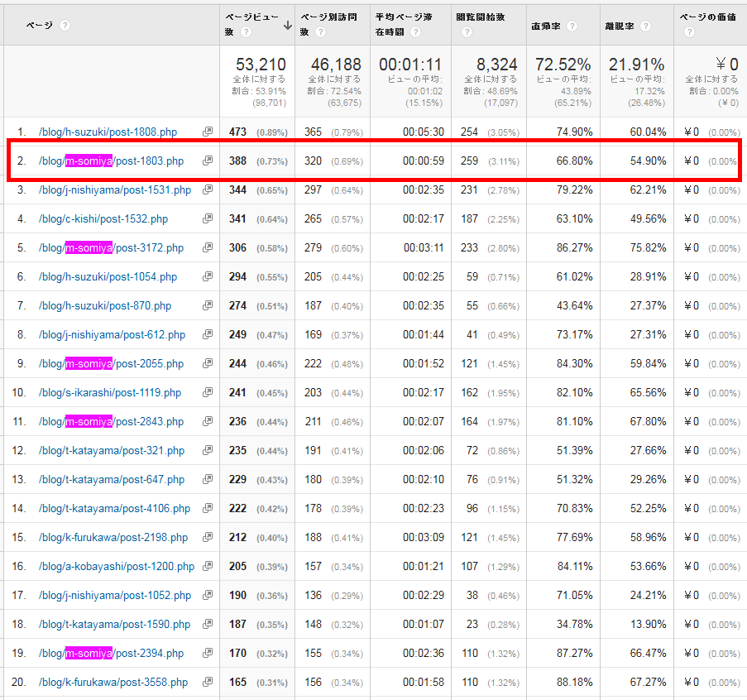Click help icon under 閲覧開始数 header
Screen dimensions: 747x700
(467, 32)
